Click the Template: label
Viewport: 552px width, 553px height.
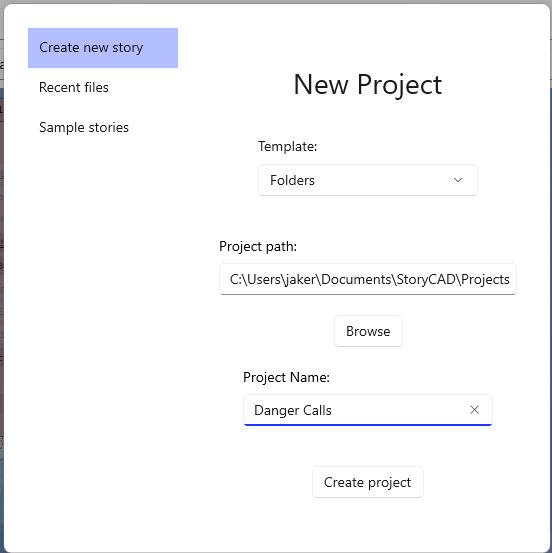point(288,146)
